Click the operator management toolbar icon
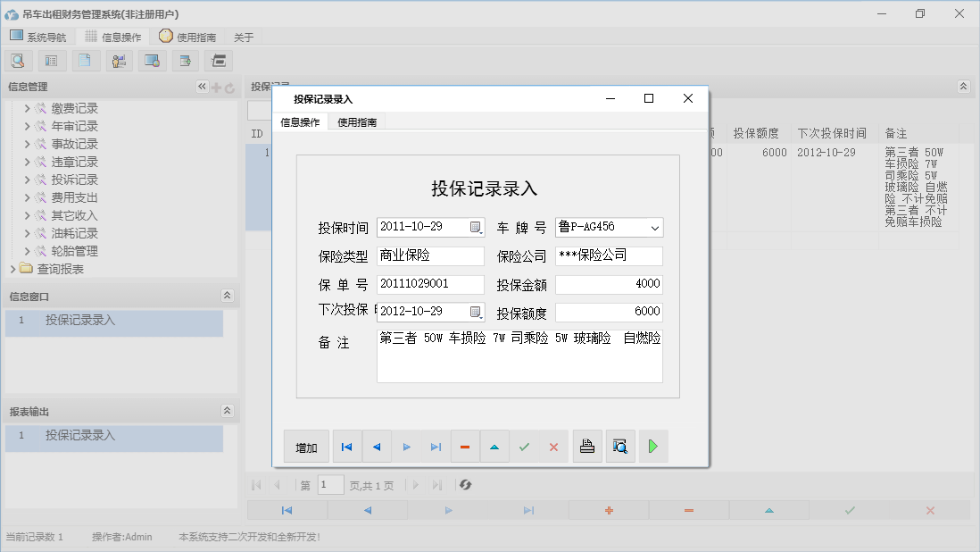The width and height of the screenshot is (980, 552). click(x=118, y=60)
